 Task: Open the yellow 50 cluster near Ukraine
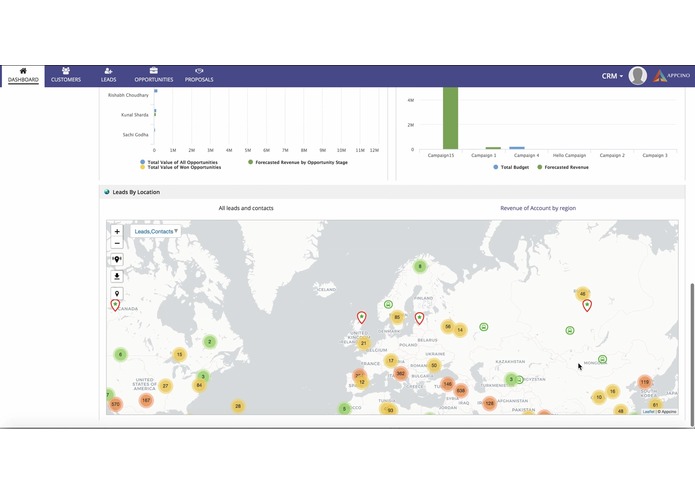click(434, 366)
